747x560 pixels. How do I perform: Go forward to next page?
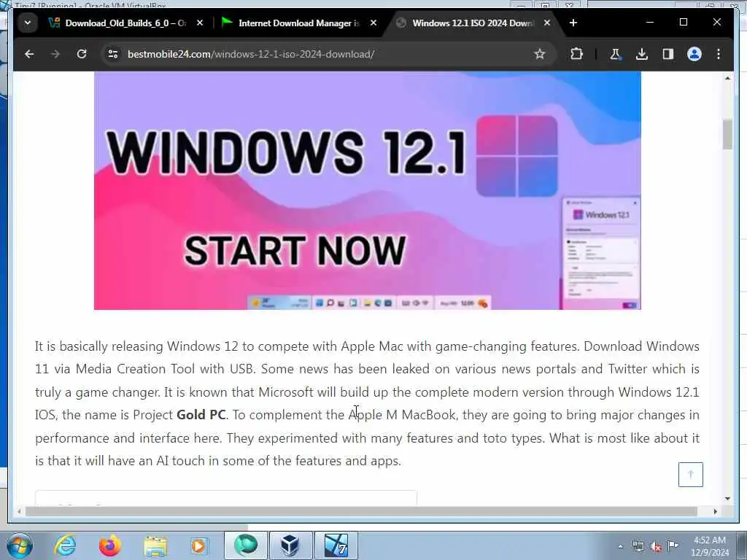[x=55, y=54]
